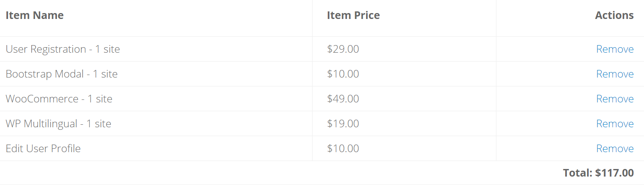The image size is (644, 185).
Task: Select the WP Multilingual - 1 site item name
Action: click(58, 124)
